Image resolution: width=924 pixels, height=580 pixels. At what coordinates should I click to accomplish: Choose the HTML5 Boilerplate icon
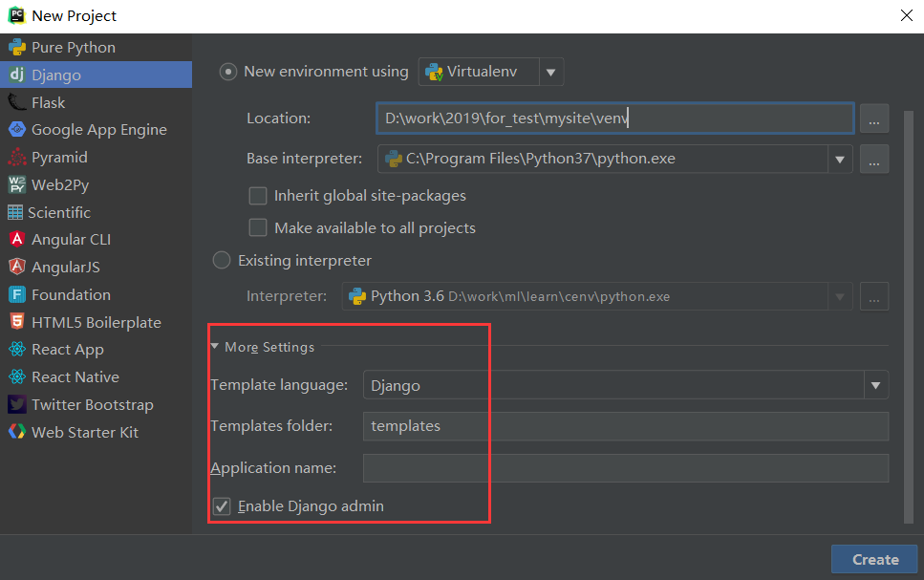coord(16,323)
